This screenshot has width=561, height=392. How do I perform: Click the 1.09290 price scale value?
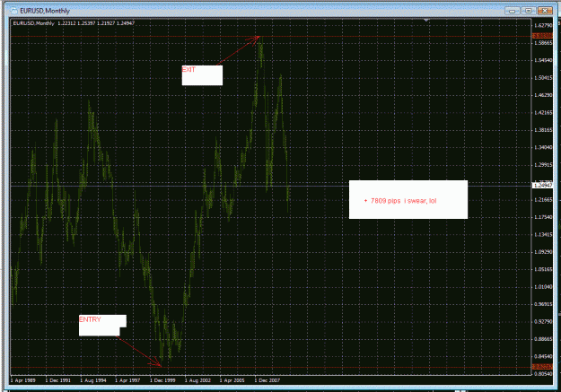pyautogui.click(x=543, y=252)
